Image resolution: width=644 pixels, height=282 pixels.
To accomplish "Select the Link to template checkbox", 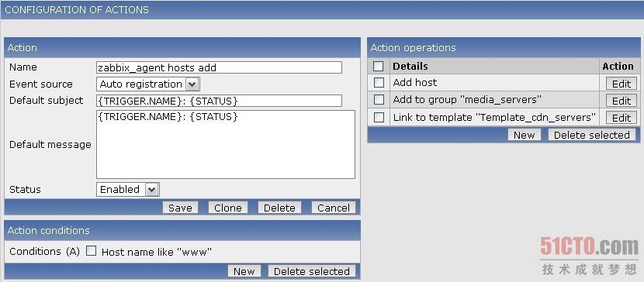I will coord(379,118).
